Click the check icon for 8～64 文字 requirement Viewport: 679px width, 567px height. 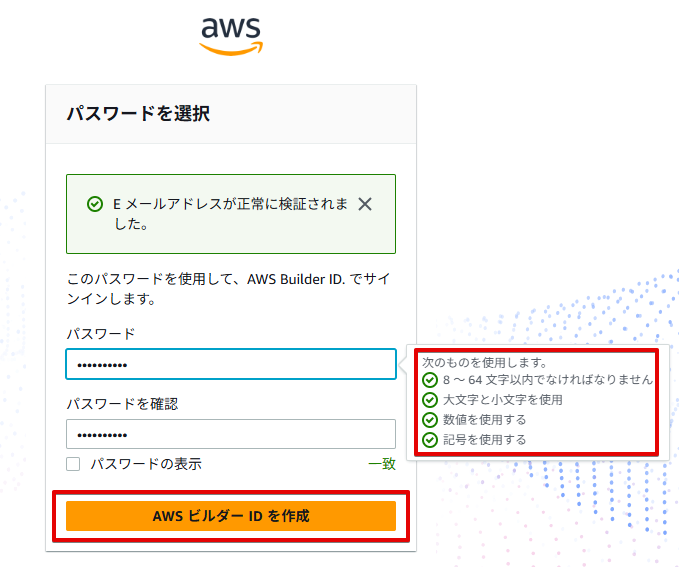click(430, 380)
